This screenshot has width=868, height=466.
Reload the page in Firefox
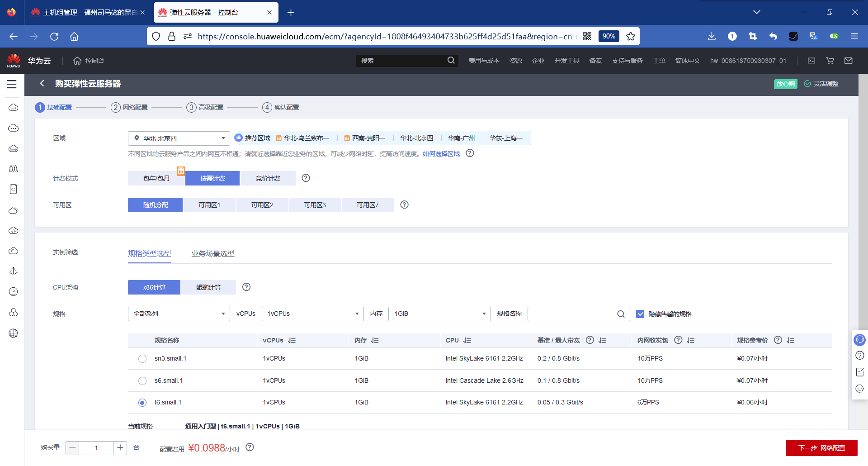pyautogui.click(x=54, y=36)
